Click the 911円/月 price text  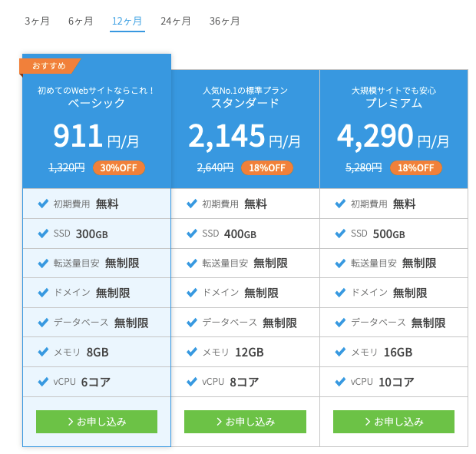click(97, 136)
